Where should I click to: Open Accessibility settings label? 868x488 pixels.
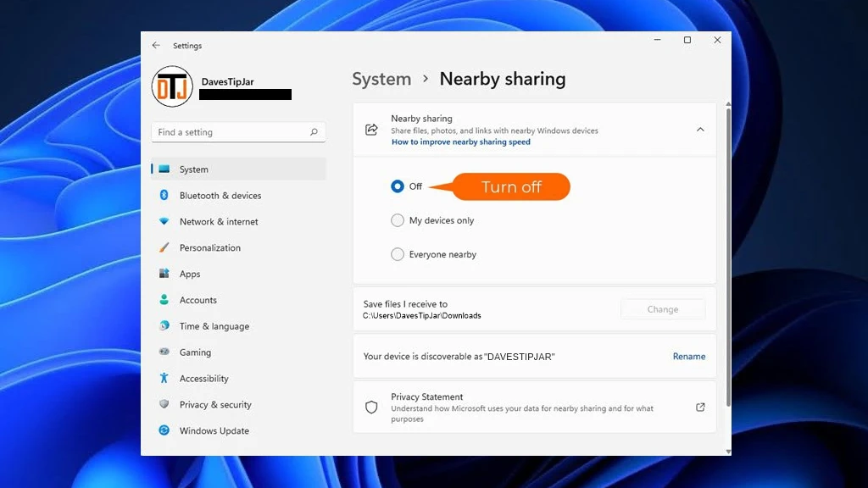(x=203, y=378)
